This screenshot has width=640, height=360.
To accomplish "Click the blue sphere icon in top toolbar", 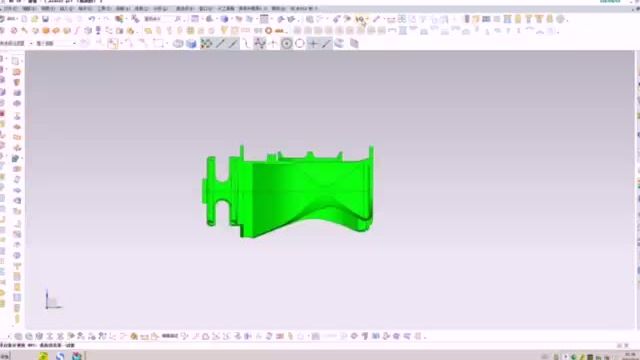I will [224, 19].
